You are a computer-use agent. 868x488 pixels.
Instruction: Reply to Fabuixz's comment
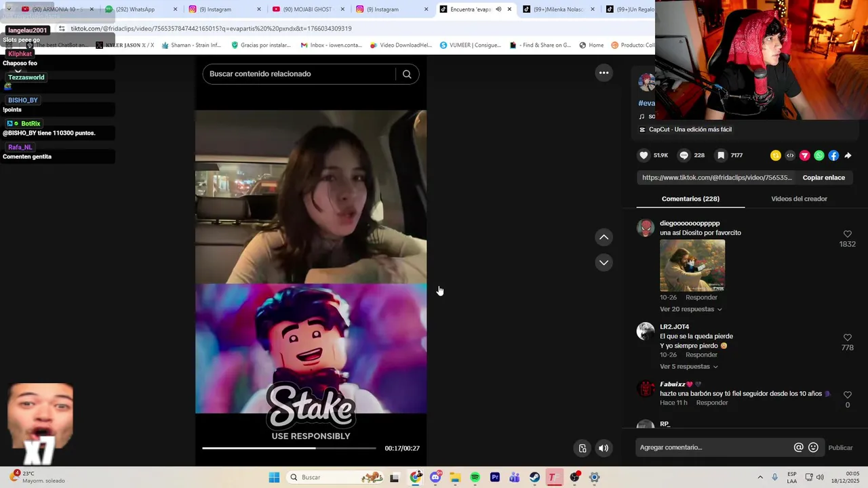pyautogui.click(x=712, y=403)
